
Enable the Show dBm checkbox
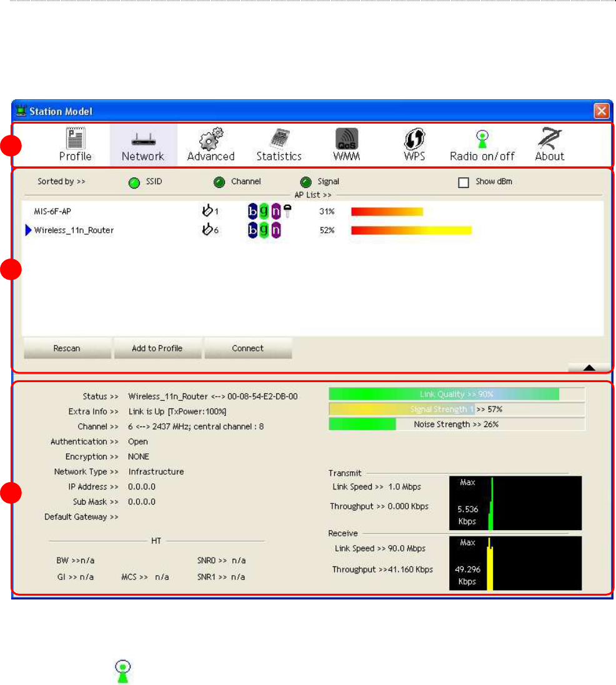tap(464, 182)
